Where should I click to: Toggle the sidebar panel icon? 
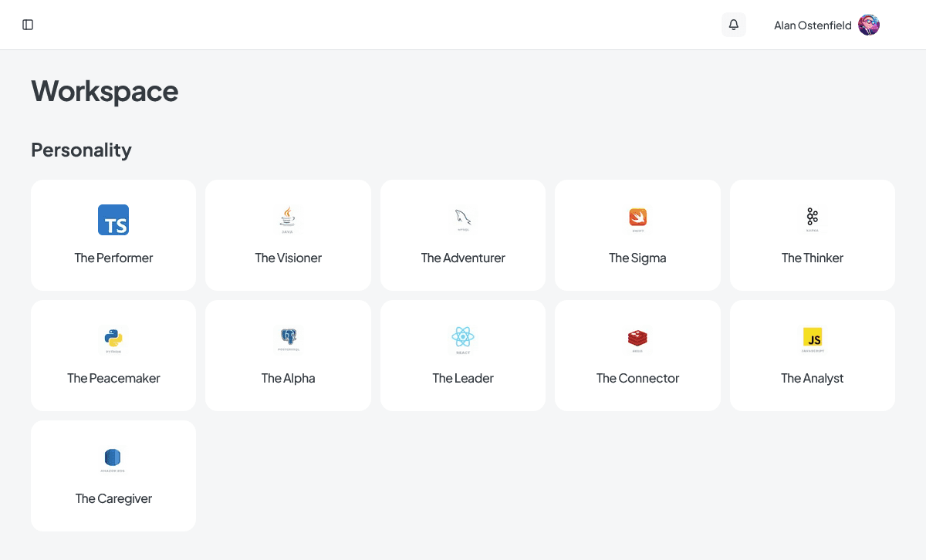28,24
